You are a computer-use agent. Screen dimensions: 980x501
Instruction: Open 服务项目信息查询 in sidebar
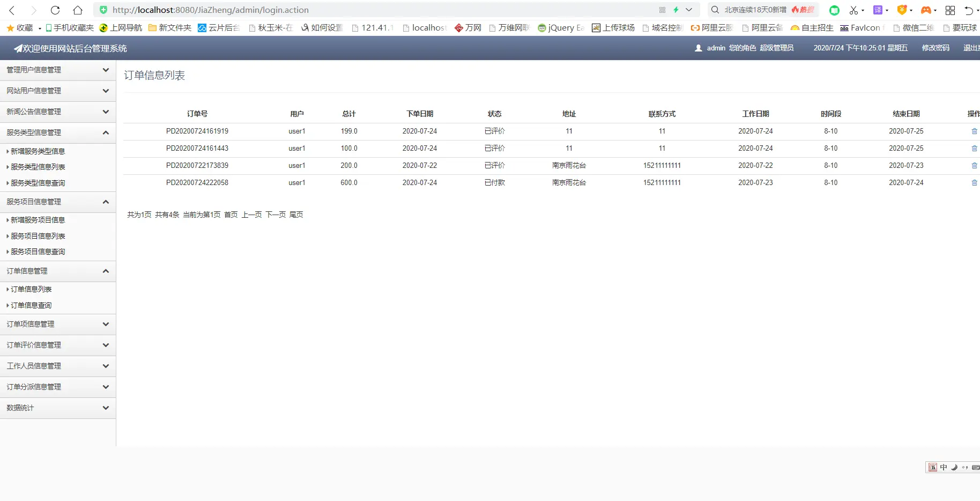38,252
